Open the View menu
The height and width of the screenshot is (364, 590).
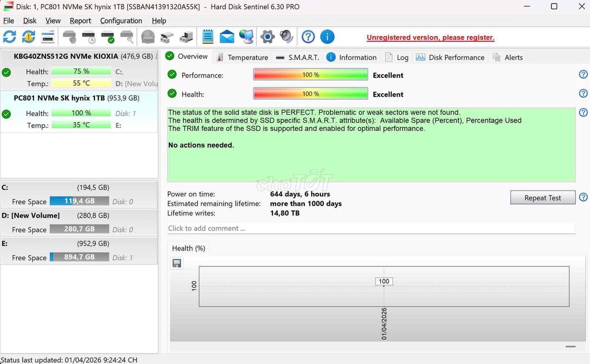tap(53, 21)
